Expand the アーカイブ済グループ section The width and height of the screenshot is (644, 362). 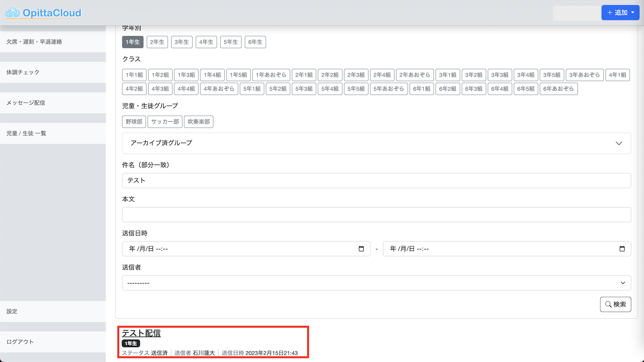tap(376, 143)
